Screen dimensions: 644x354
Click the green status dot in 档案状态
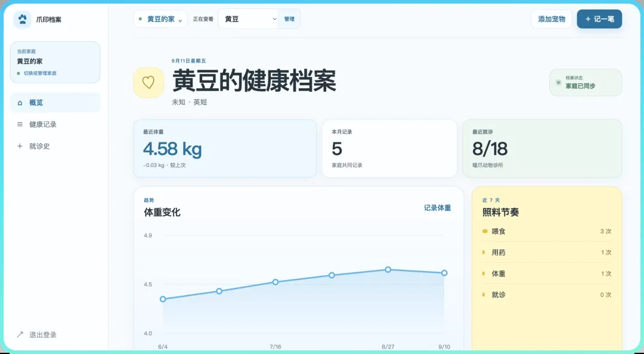pyautogui.click(x=558, y=83)
